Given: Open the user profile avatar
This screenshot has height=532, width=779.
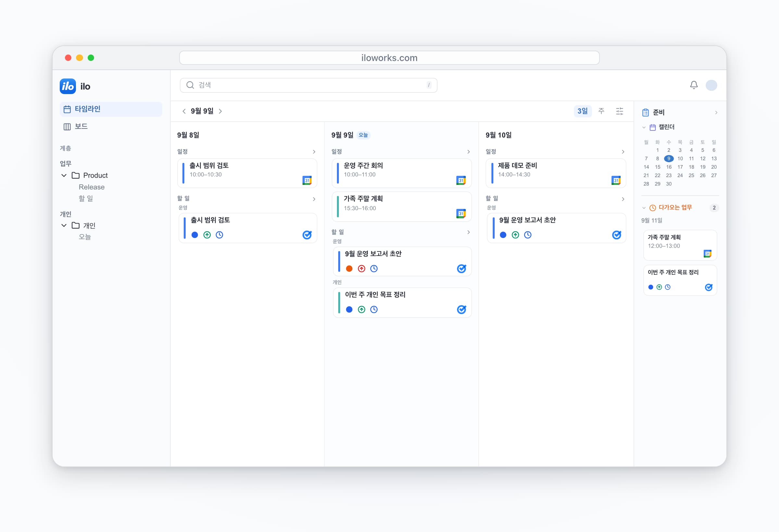Looking at the screenshot, I should 711,85.
